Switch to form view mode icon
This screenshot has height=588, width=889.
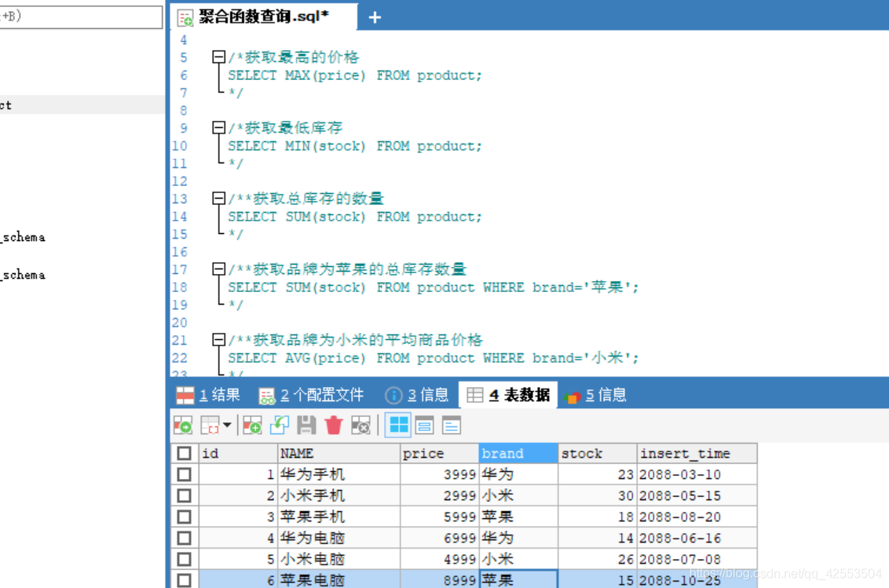(424, 425)
